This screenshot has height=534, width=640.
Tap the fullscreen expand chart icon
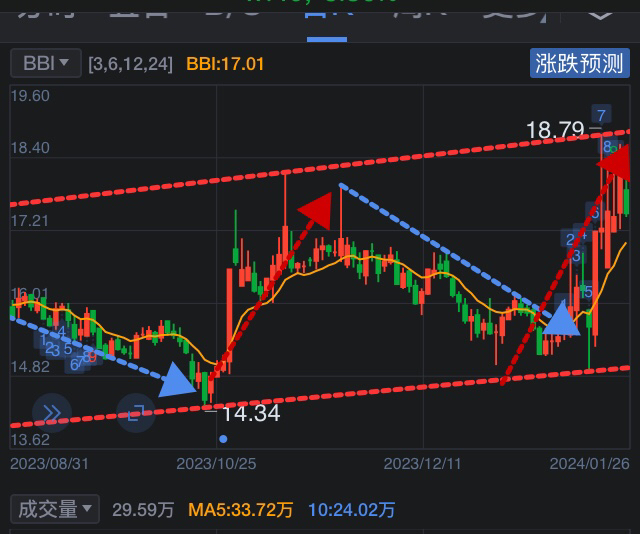point(136,413)
